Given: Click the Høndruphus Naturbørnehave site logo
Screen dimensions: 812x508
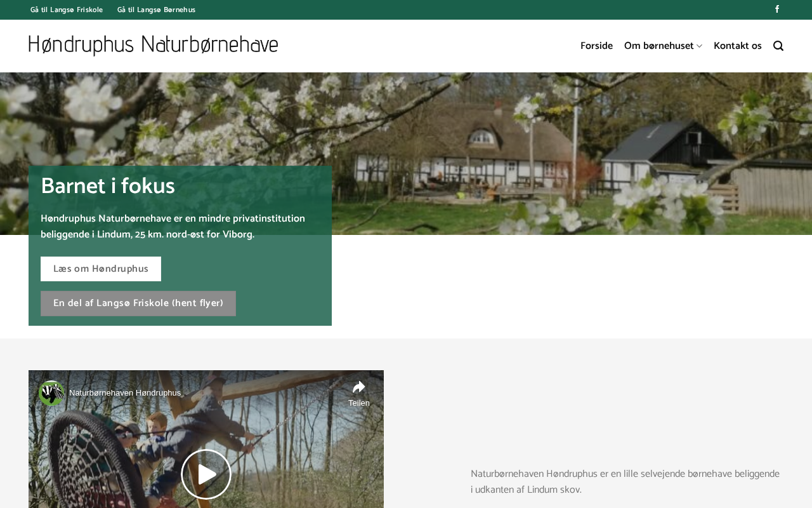Looking at the screenshot, I should click(x=154, y=46).
